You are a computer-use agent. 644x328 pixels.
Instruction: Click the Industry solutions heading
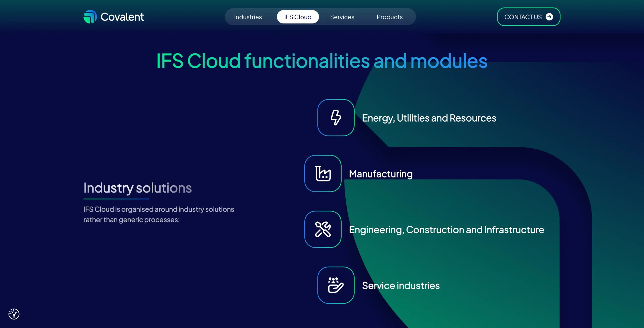tap(138, 188)
